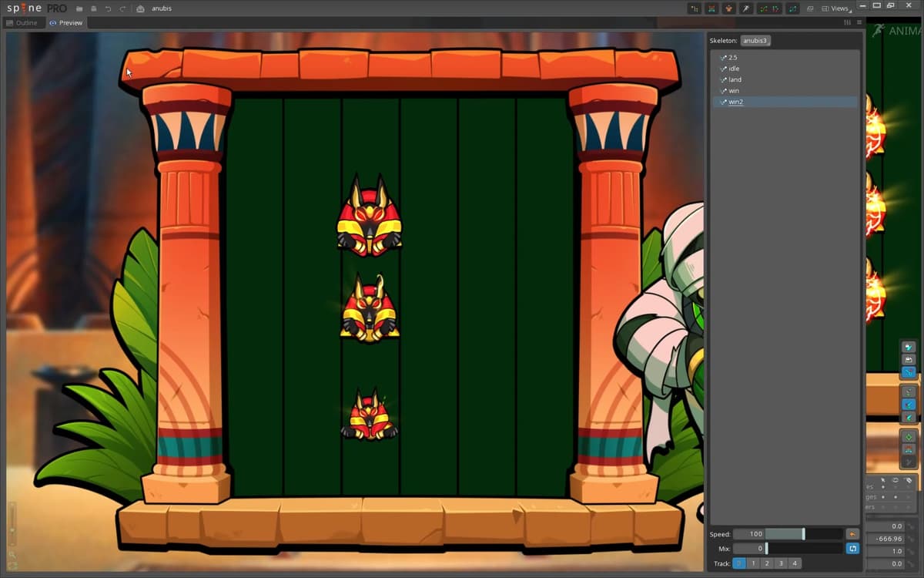Image resolution: width=924 pixels, height=578 pixels.
Task: Select track 0
Action: tap(739, 563)
